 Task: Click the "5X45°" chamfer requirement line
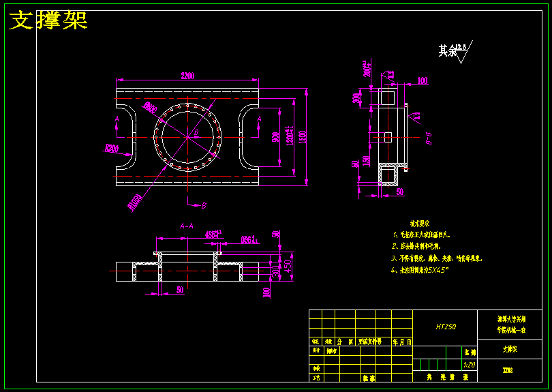[420, 270]
